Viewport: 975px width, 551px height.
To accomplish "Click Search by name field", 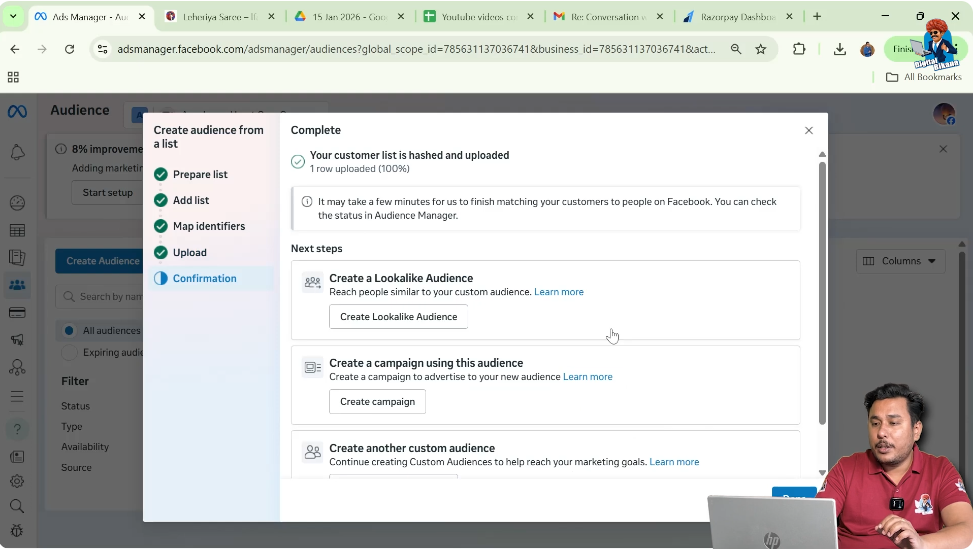I will (x=99, y=297).
